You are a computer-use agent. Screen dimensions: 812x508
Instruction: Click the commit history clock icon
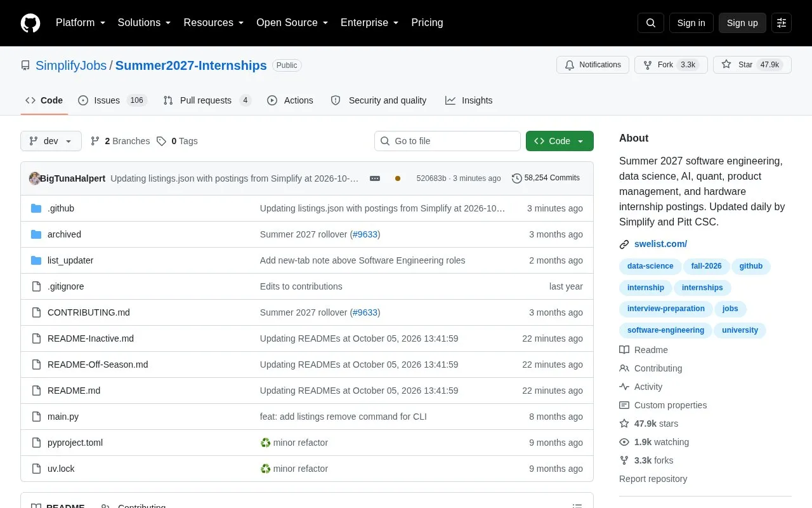516,178
